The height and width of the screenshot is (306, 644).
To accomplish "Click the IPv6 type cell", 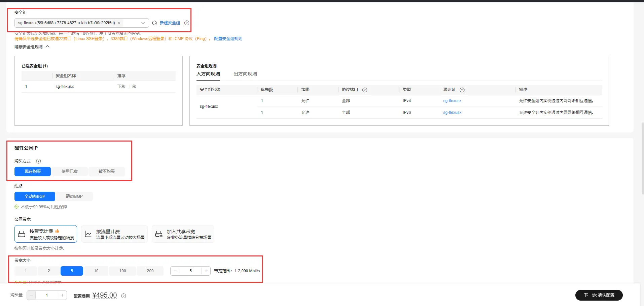I will 407,113.
